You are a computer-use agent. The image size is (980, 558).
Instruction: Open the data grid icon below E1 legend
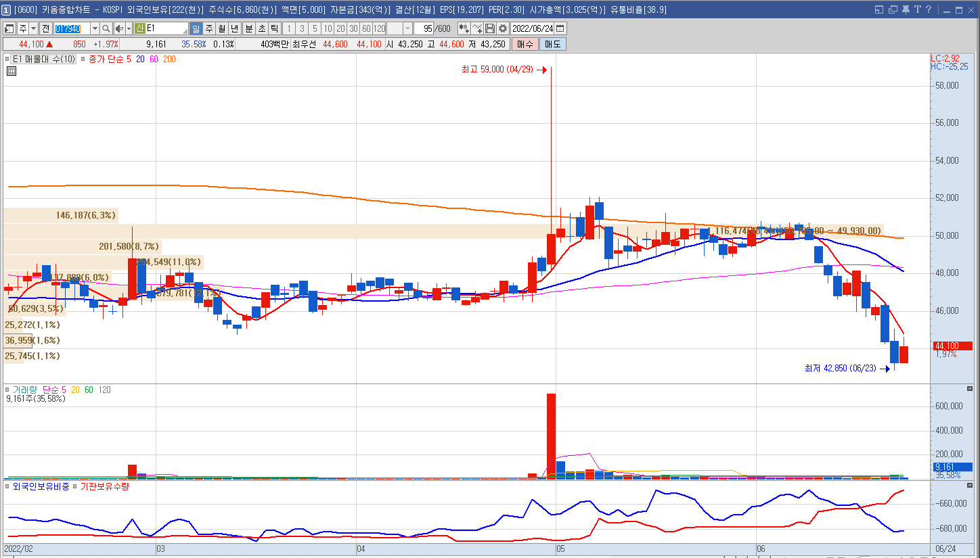[11, 70]
